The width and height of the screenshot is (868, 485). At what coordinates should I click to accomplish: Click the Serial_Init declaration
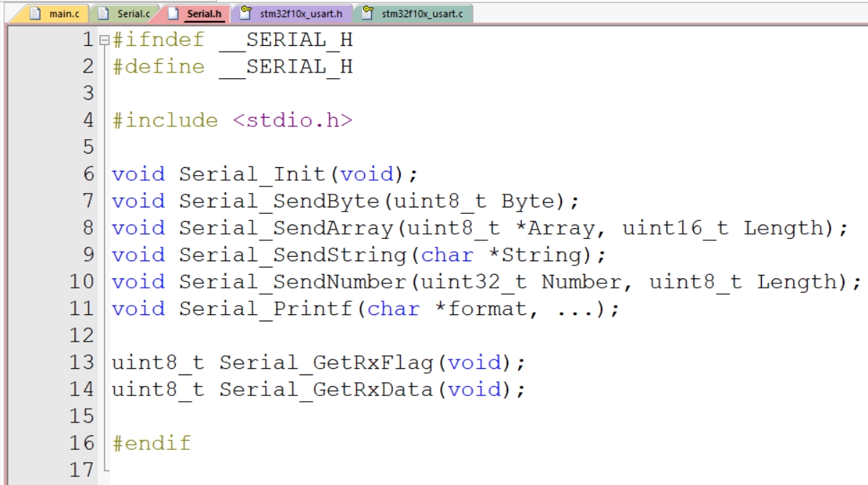click(264, 174)
